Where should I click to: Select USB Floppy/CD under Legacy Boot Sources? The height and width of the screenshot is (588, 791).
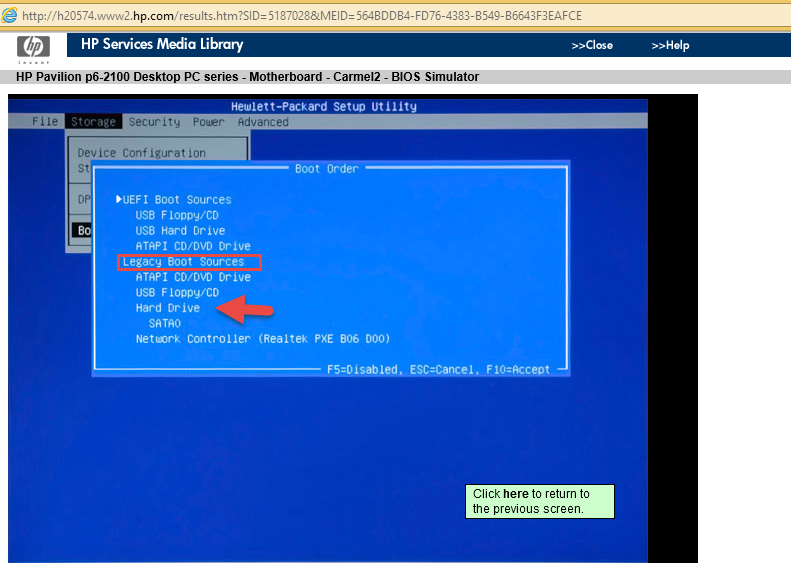click(x=177, y=292)
